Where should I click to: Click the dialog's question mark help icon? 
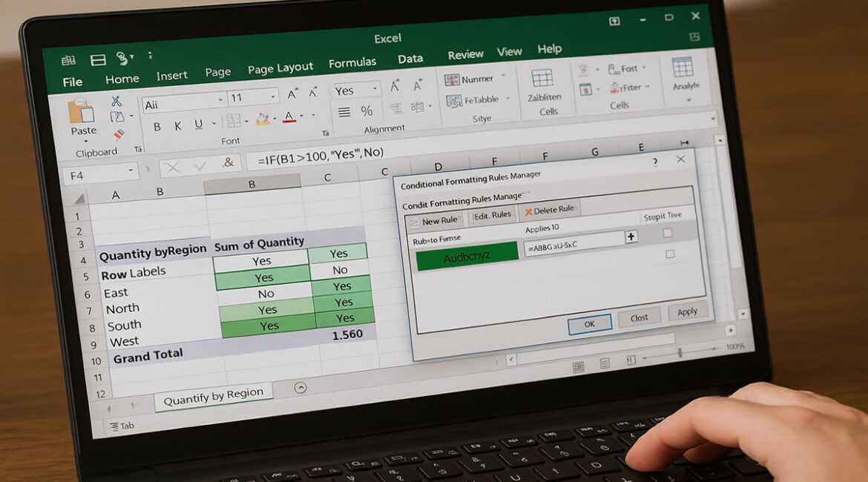pyautogui.click(x=654, y=161)
